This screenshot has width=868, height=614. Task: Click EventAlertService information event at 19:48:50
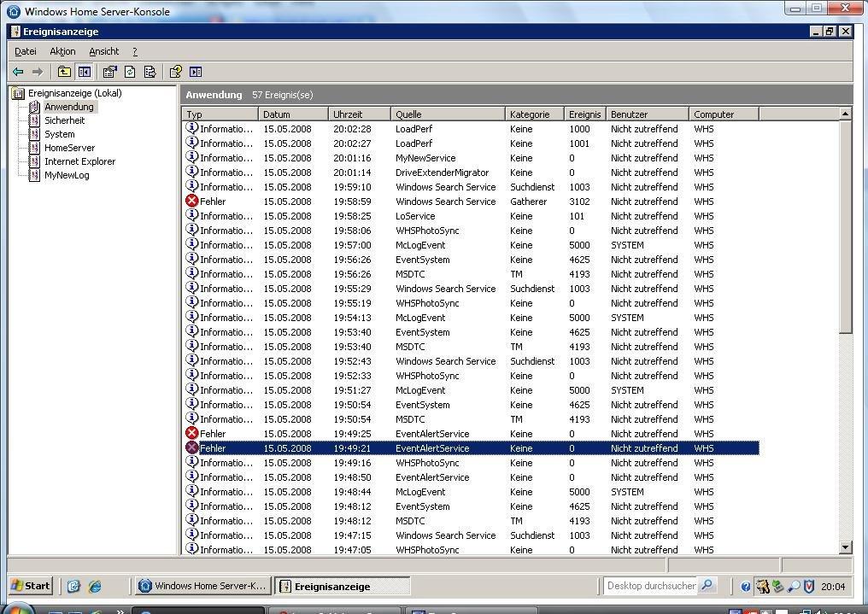point(432,477)
